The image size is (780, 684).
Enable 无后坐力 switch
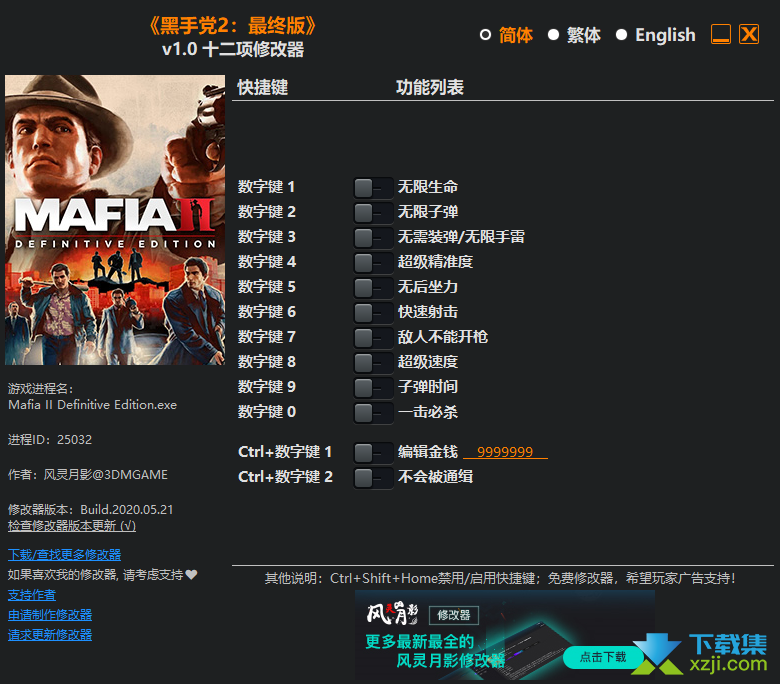click(x=373, y=288)
